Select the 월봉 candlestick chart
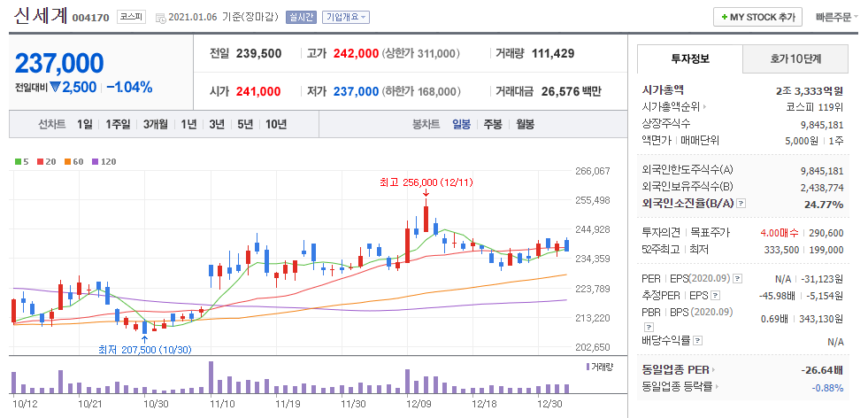868x418 pixels. click(x=525, y=124)
